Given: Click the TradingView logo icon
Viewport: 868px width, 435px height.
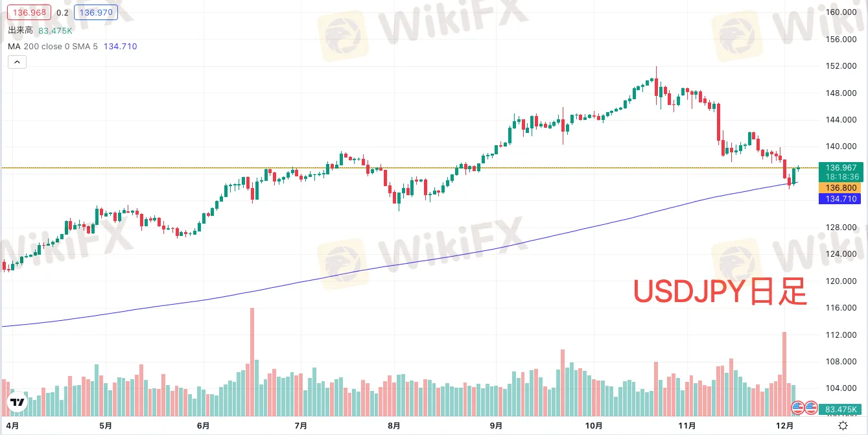Looking at the screenshot, I should 18,403.
